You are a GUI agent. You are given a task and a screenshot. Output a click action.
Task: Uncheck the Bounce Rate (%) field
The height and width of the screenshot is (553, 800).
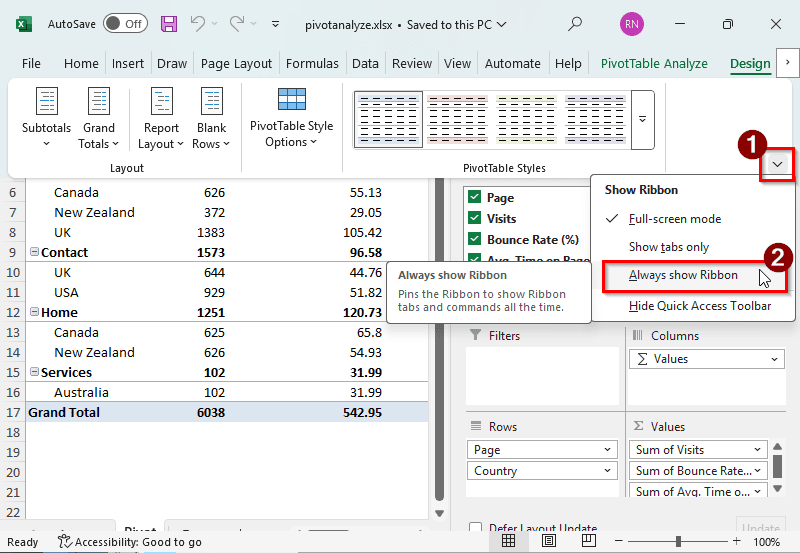tap(475, 239)
